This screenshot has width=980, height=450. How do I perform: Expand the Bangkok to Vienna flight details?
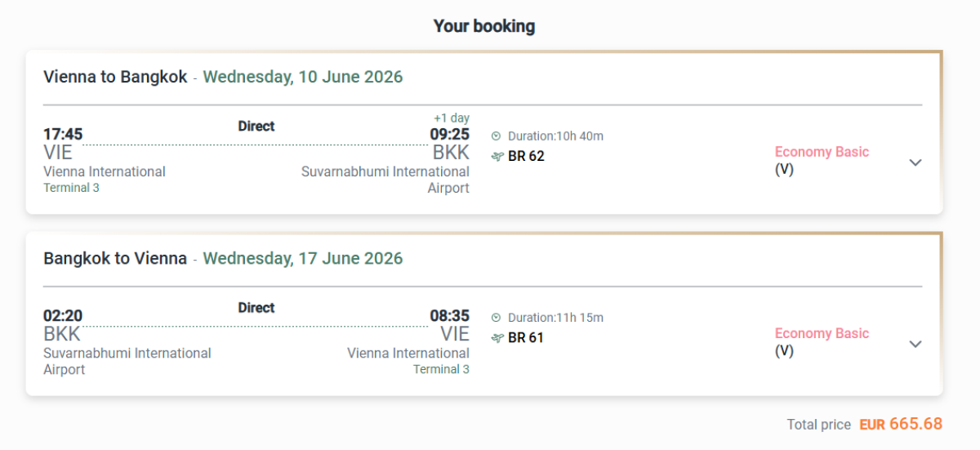click(915, 344)
